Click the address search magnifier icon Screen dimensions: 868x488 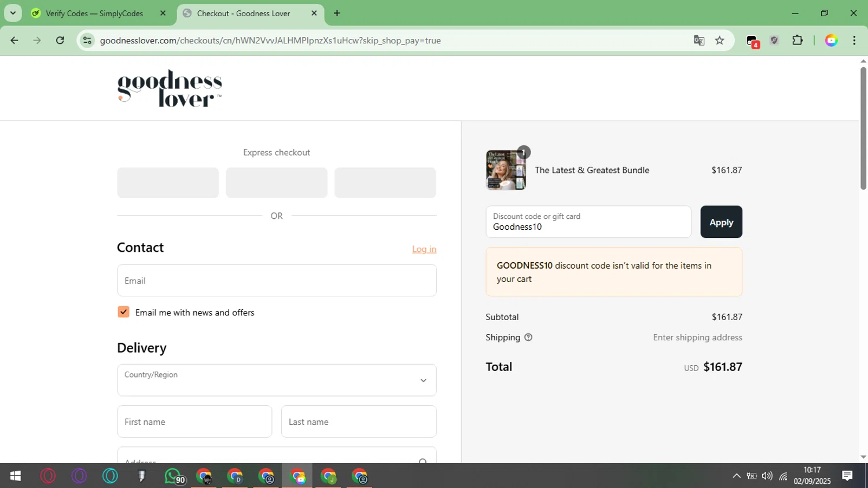coord(423,461)
